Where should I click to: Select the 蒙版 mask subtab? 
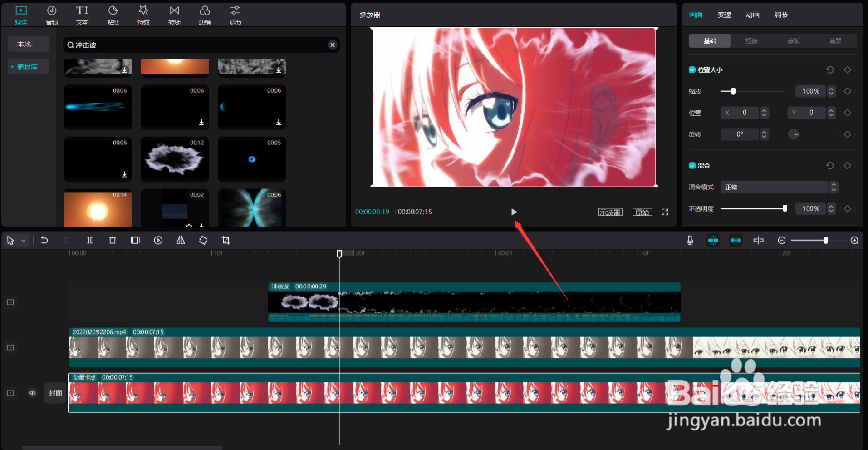794,41
